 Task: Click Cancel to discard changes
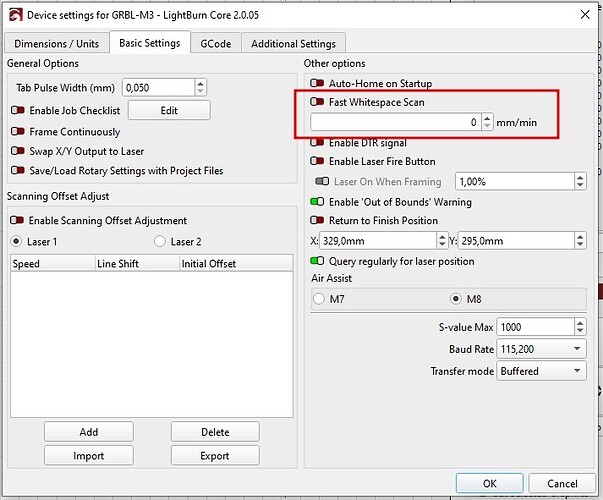pyautogui.click(x=562, y=483)
